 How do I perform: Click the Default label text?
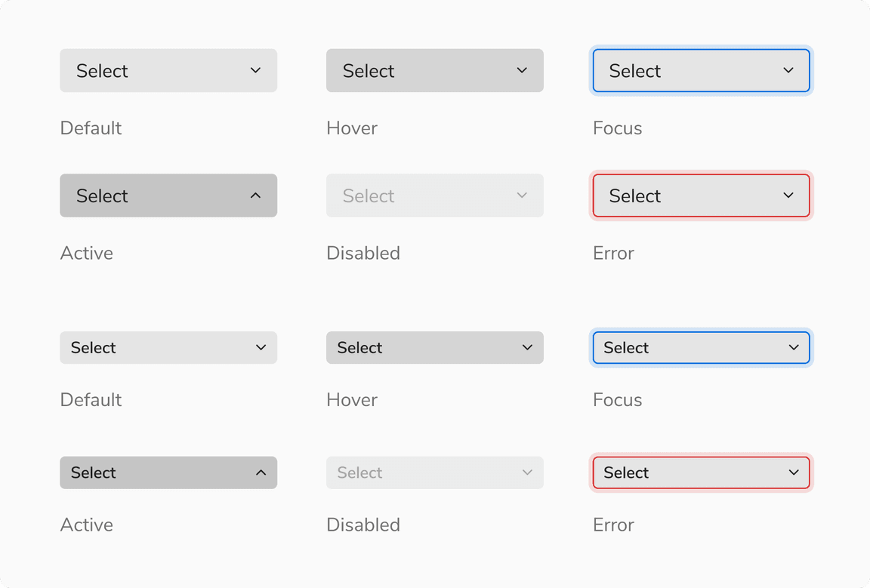click(91, 128)
